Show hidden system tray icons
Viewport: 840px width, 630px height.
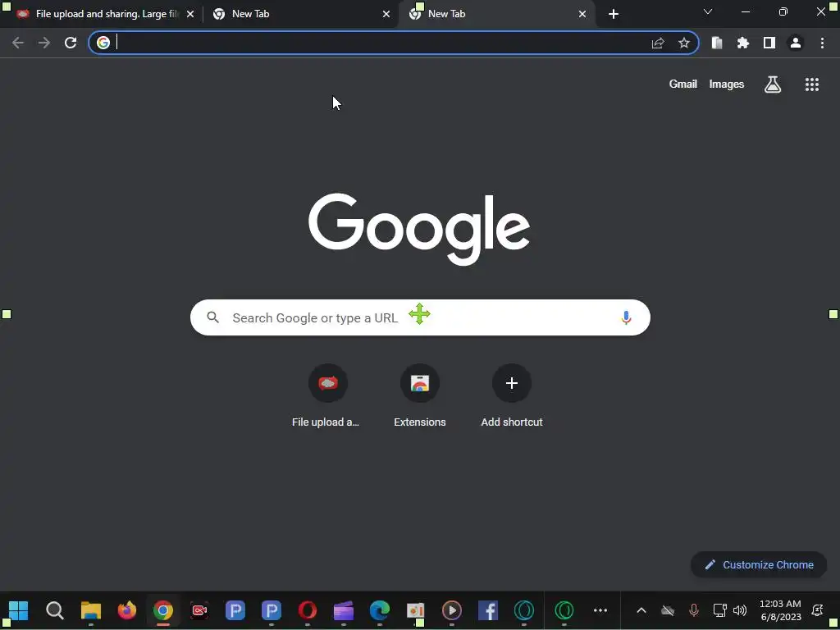coord(641,610)
